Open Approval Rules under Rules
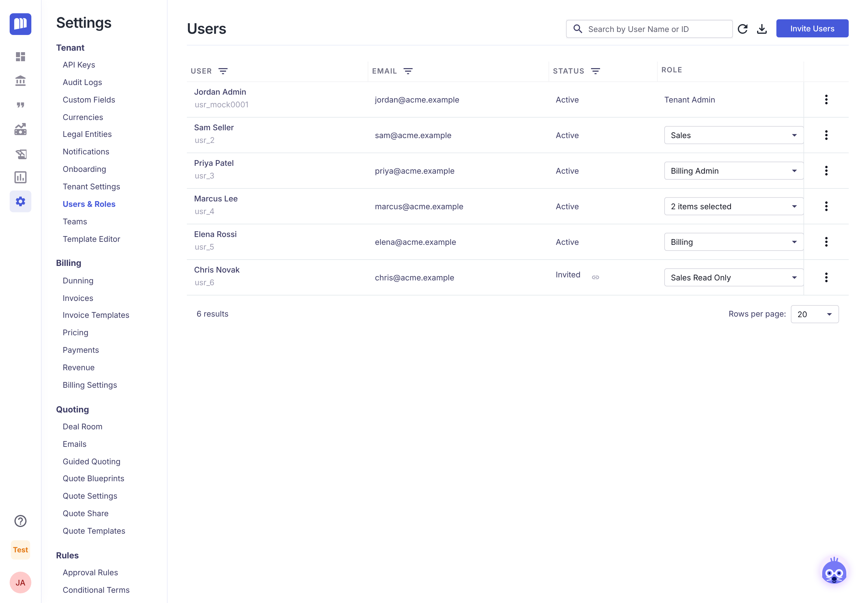Screen dimensions: 868x603 [x=90, y=572]
